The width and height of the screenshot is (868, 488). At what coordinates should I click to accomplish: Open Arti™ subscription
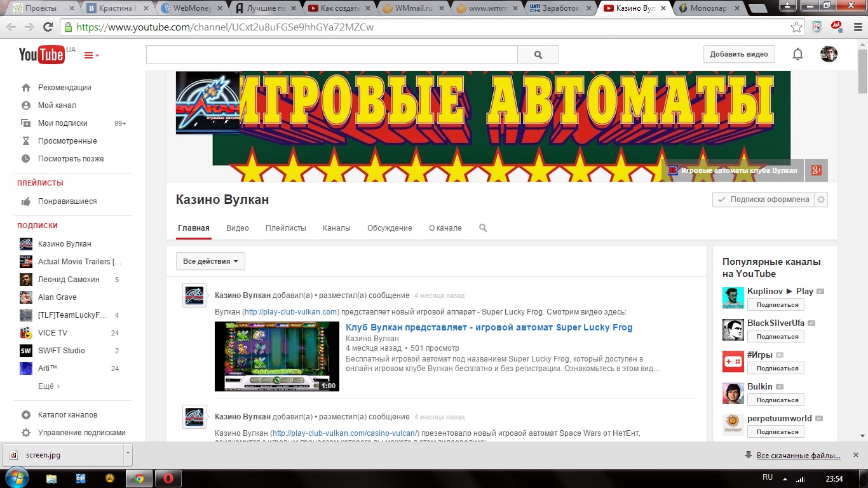click(48, 369)
